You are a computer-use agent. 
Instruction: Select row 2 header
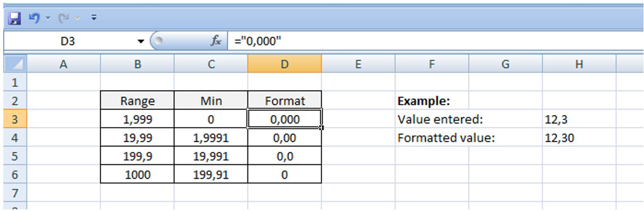pyautogui.click(x=15, y=101)
